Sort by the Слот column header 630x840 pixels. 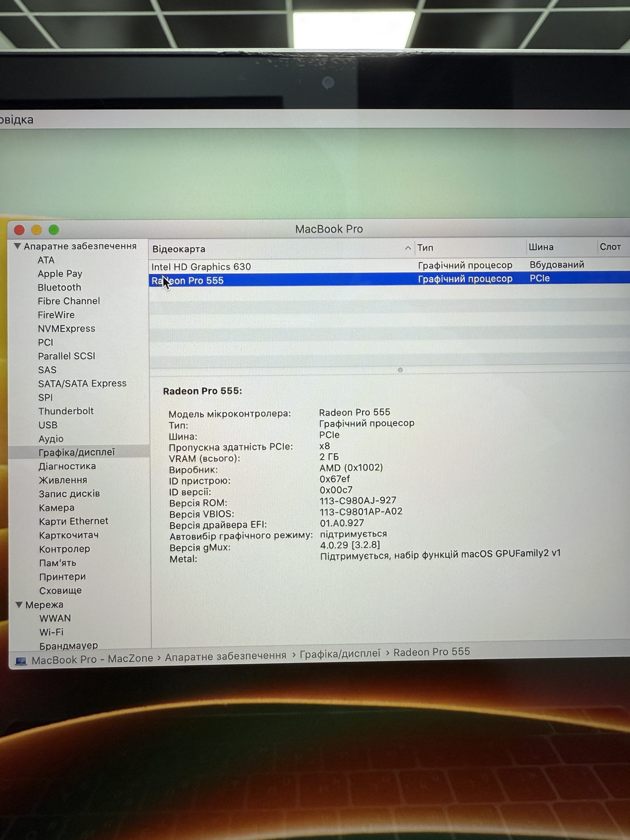[610, 247]
